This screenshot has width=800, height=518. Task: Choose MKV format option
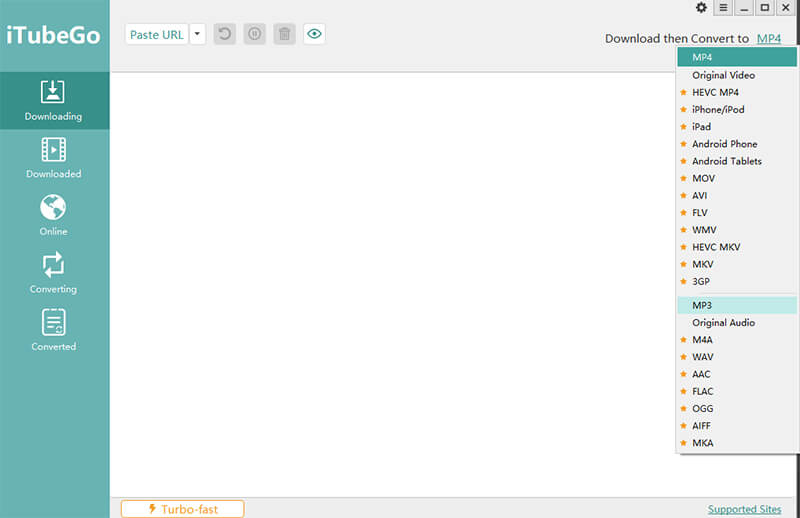pos(737,264)
